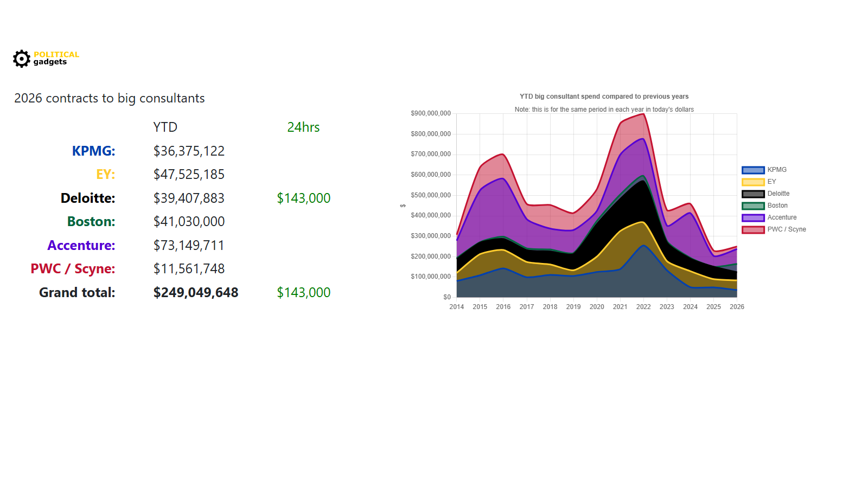Viewport: 868px width, 488px height.
Task: Select the Boston: row label
Action: pyautogui.click(x=91, y=221)
